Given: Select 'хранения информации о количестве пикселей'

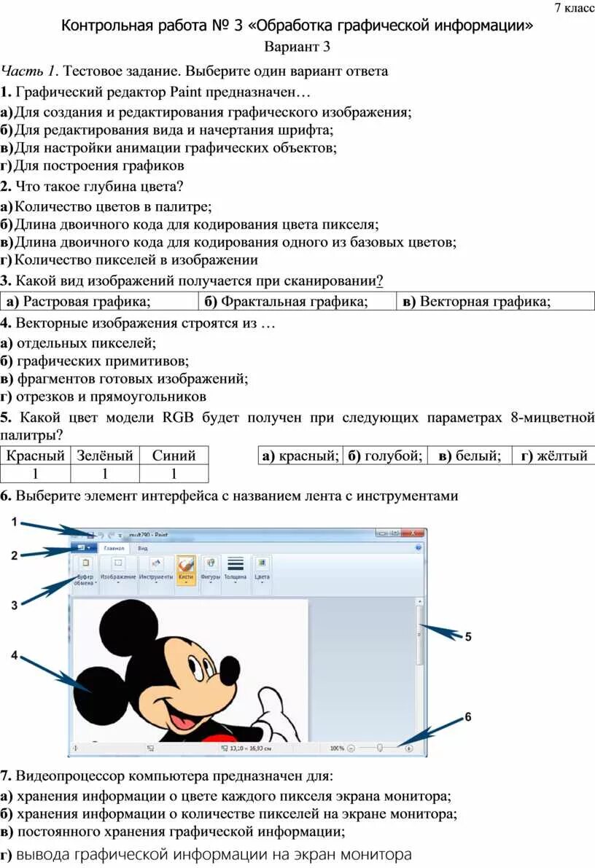Looking at the screenshot, I should (229, 814).
